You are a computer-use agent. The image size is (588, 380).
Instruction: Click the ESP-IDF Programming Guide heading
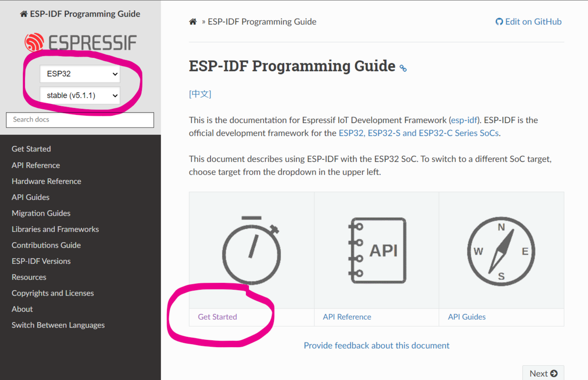pos(292,66)
